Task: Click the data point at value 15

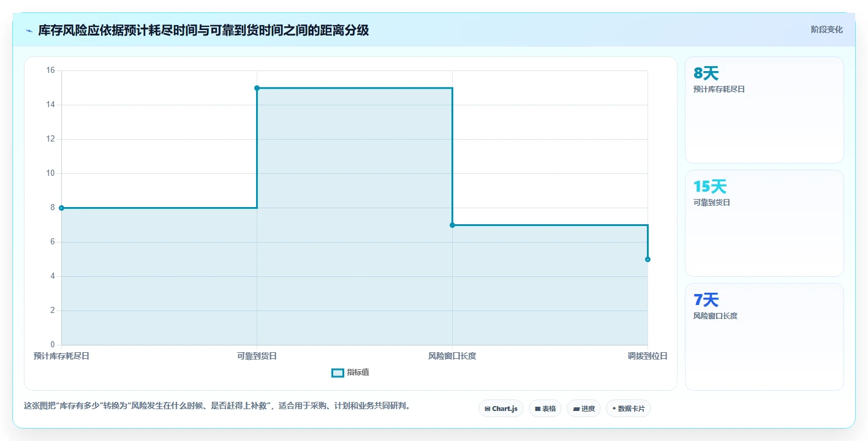Action: click(x=257, y=88)
